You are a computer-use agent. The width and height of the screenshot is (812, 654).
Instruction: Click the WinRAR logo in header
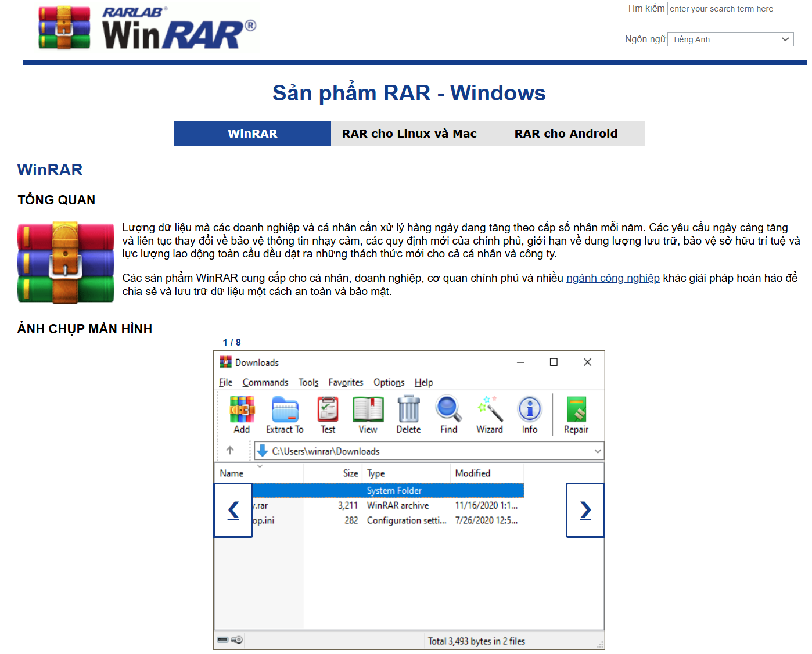tap(148, 28)
